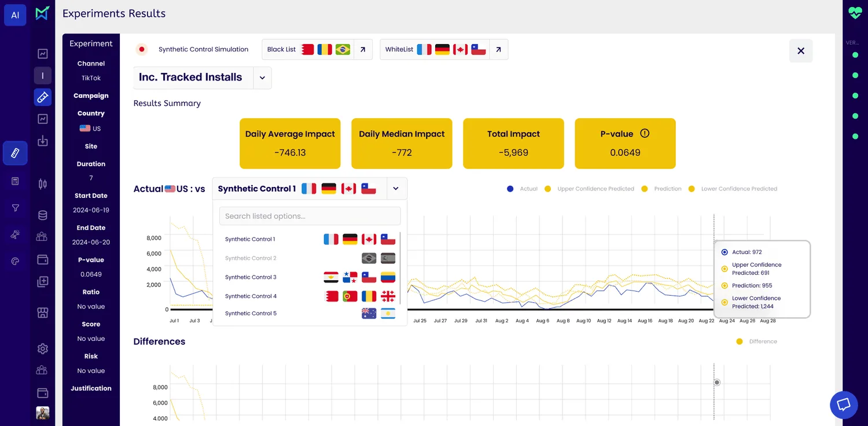Choose Synthetic Control 3 option
Image resolution: width=868 pixels, height=426 pixels.
tap(310, 277)
